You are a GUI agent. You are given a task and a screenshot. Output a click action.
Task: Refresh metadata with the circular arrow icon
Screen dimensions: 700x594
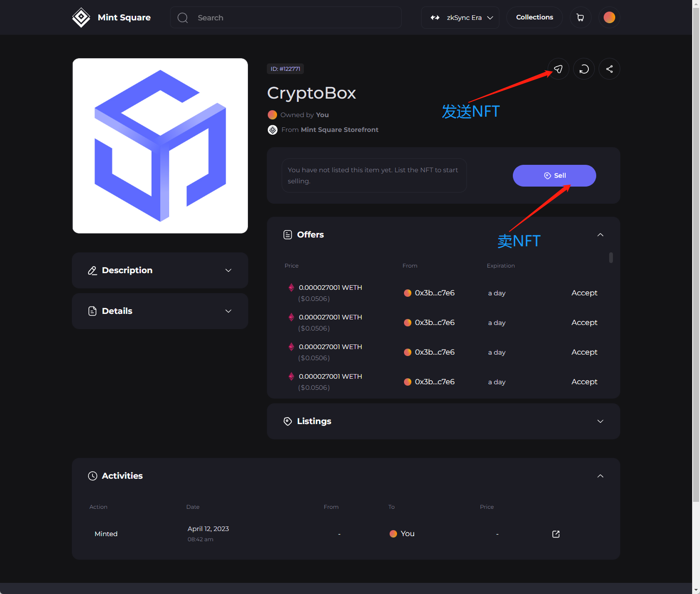click(x=584, y=69)
